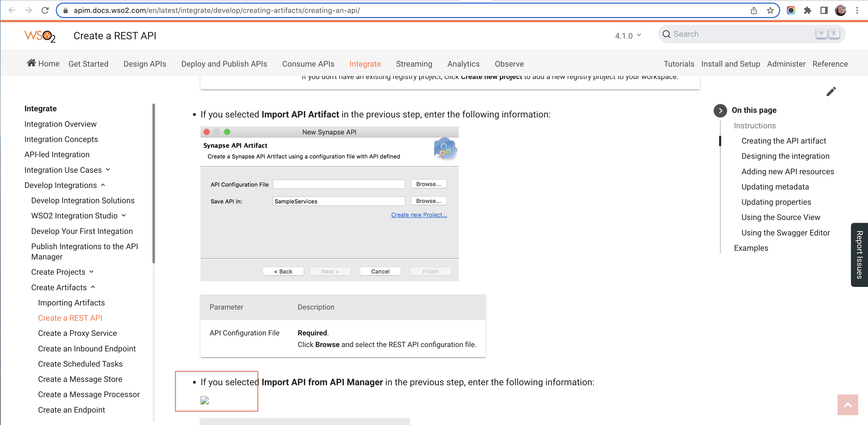Viewport: 868px width, 425px height.
Task: Click the share icon in address bar
Action: (754, 10)
